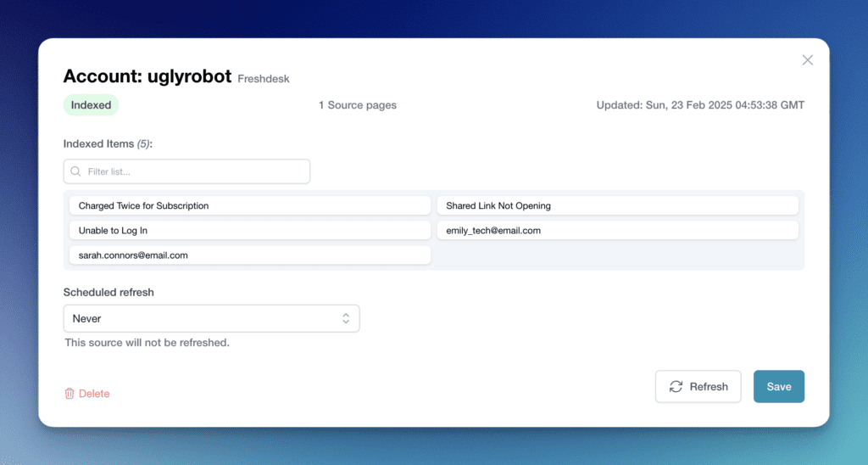Open the Scheduled refresh dropdown showing Never
The height and width of the screenshot is (465, 868).
click(211, 319)
